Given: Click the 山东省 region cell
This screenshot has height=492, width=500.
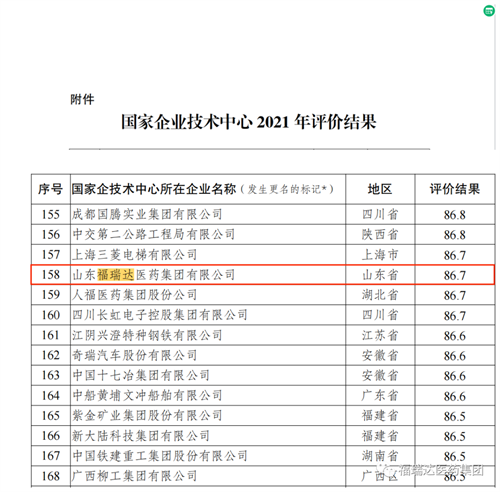Looking at the screenshot, I should point(380,275).
